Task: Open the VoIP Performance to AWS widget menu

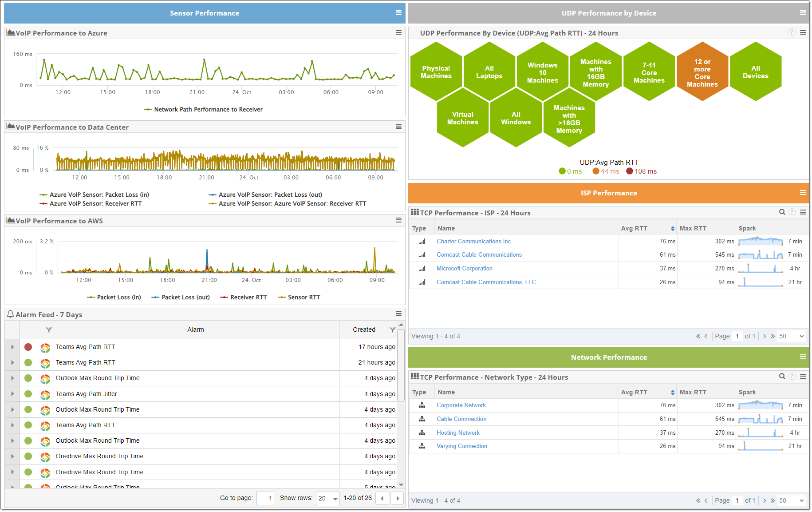Action: pyautogui.click(x=398, y=220)
